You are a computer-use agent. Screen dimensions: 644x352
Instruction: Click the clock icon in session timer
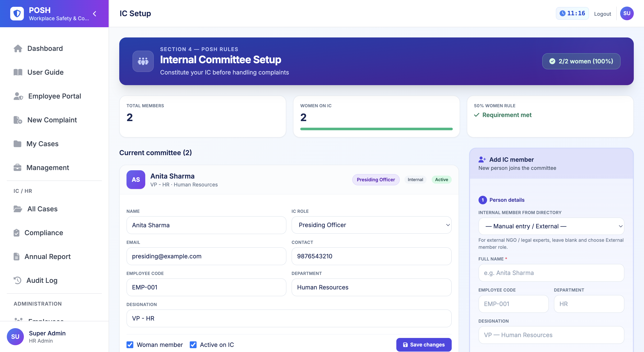click(562, 13)
